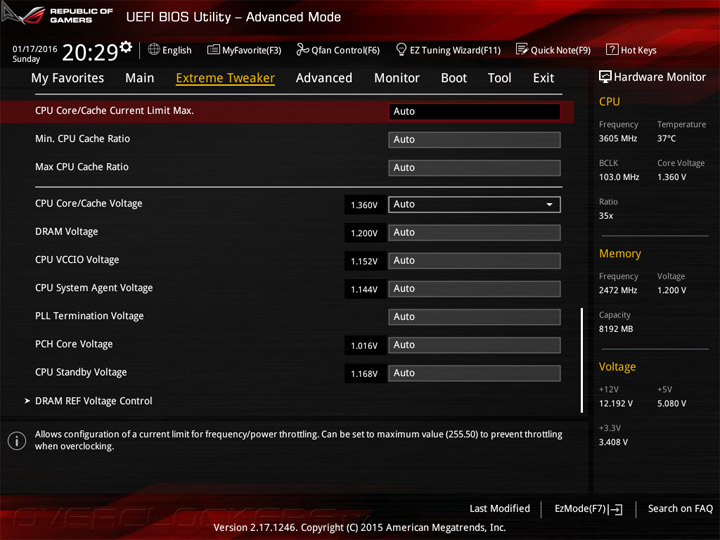Open Quick Note(F9)
This screenshot has height=540, width=720.
pos(553,50)
